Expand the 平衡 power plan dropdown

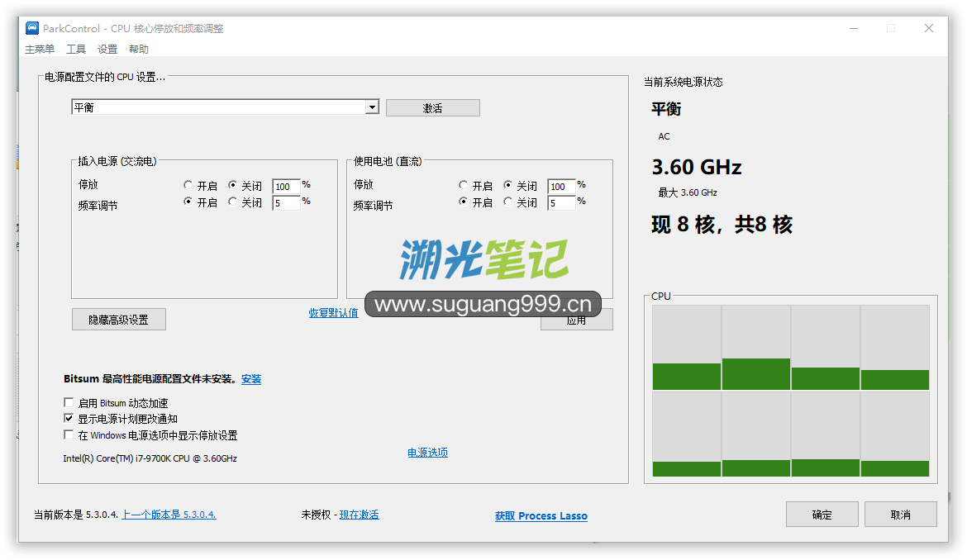point(372,107)
